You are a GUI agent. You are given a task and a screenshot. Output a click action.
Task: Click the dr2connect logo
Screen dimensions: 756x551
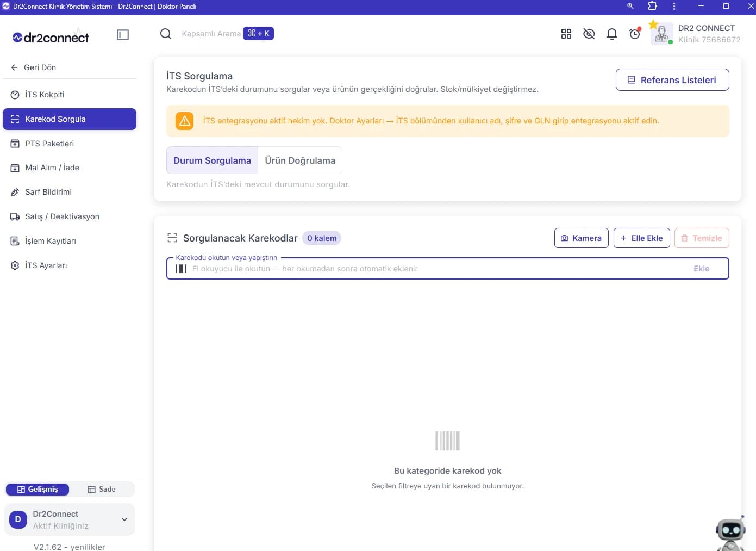point(51,37)
